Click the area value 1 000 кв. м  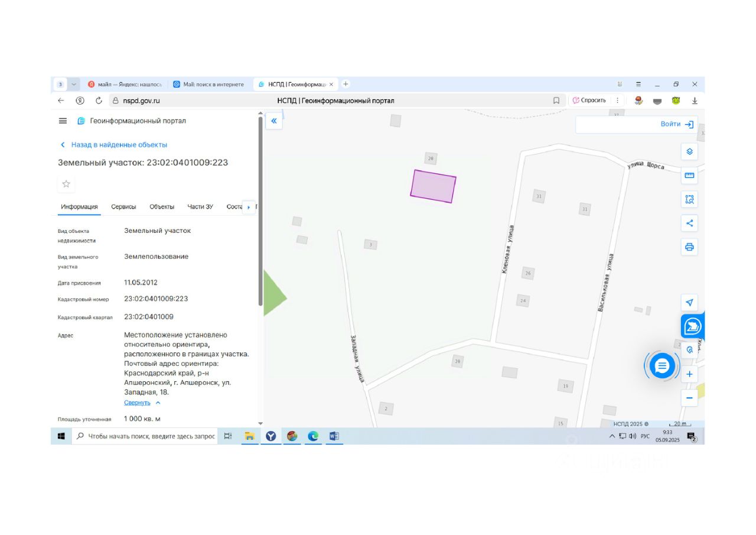click(x=142, y=419)
